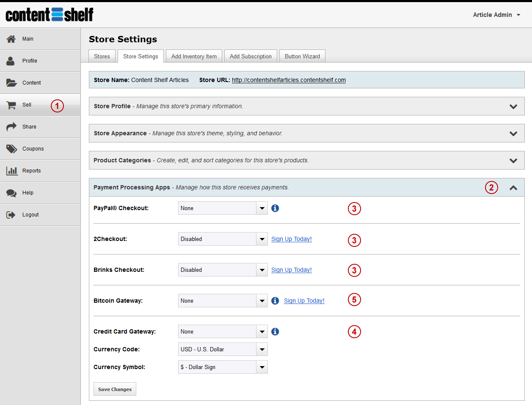Click the Share arrow icon

point(11,127)
